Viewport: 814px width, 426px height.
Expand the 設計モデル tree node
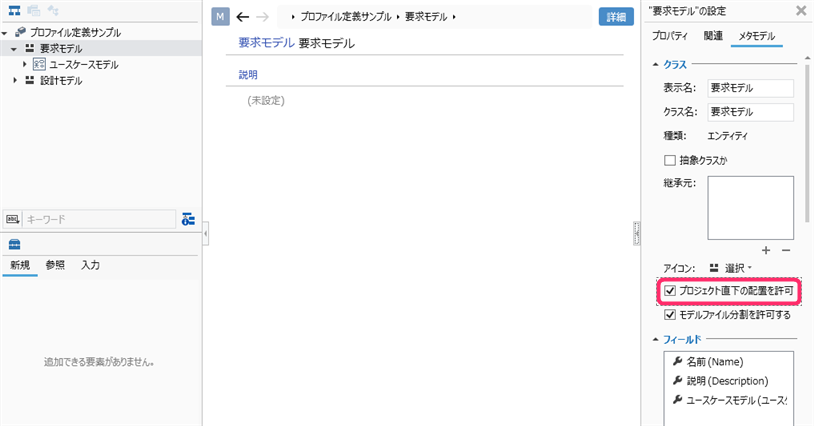15,80
